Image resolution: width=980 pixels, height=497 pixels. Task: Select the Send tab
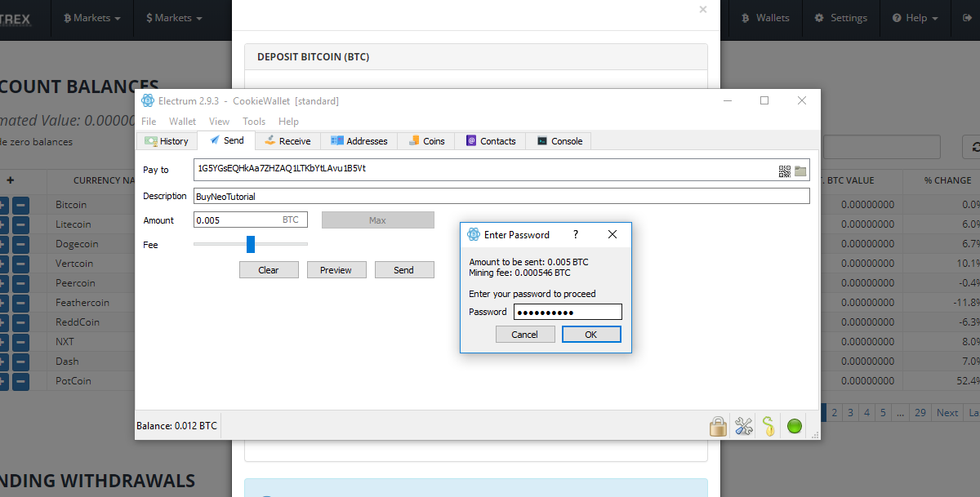click(x=226, y=140)
